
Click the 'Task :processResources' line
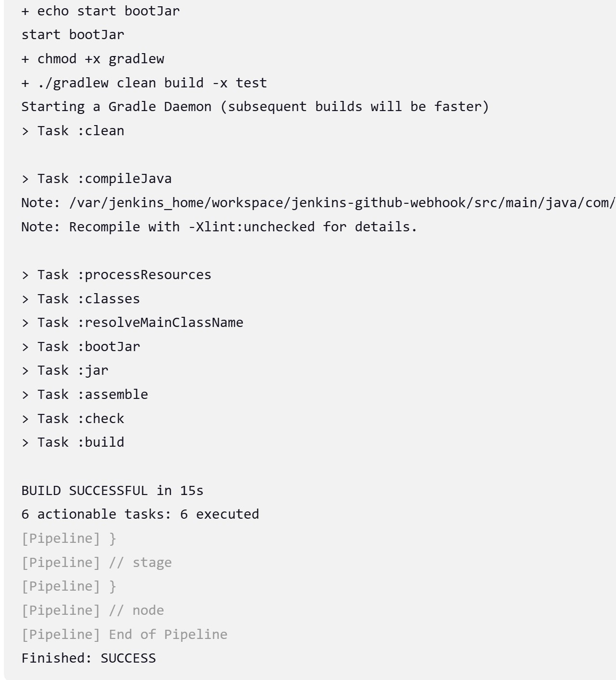click(116, 275)
